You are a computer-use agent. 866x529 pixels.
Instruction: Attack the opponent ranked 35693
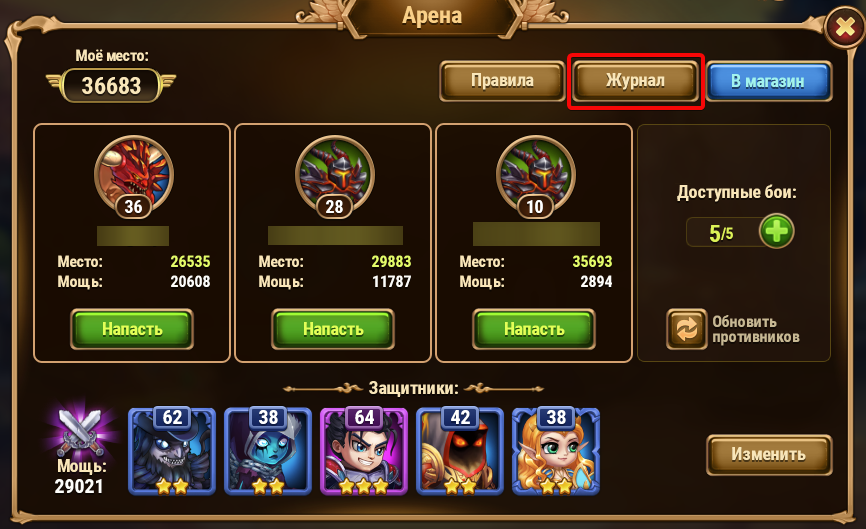[534, 329]
